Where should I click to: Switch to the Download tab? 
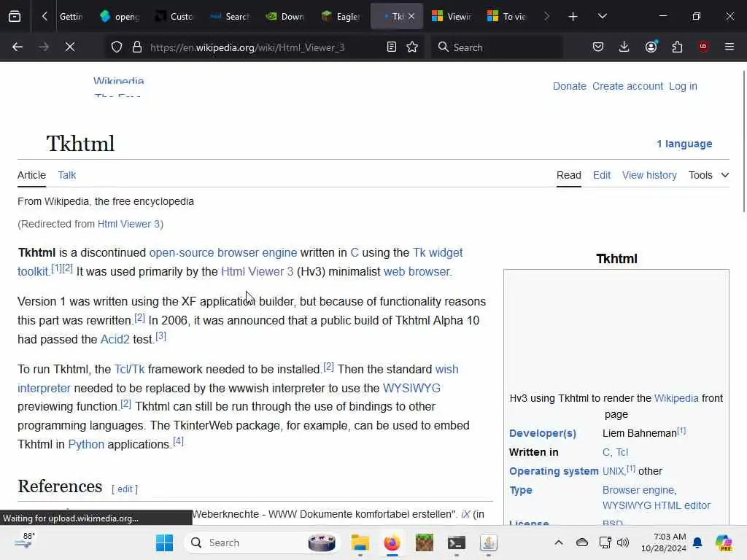point(285,17)
